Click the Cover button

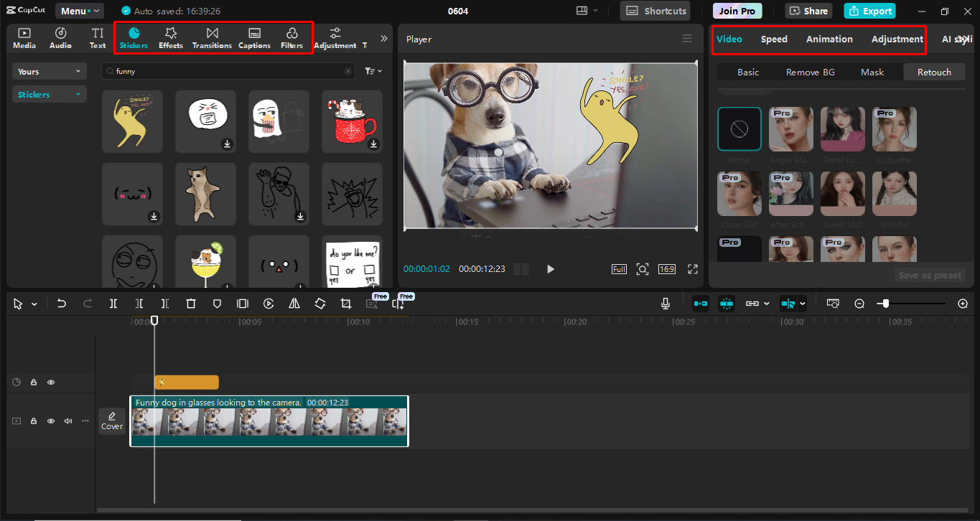click(112, 421)
